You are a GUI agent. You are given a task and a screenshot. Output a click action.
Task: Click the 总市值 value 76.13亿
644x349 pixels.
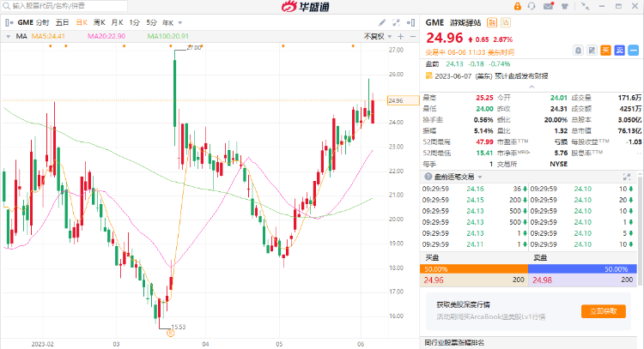[629, 131]
